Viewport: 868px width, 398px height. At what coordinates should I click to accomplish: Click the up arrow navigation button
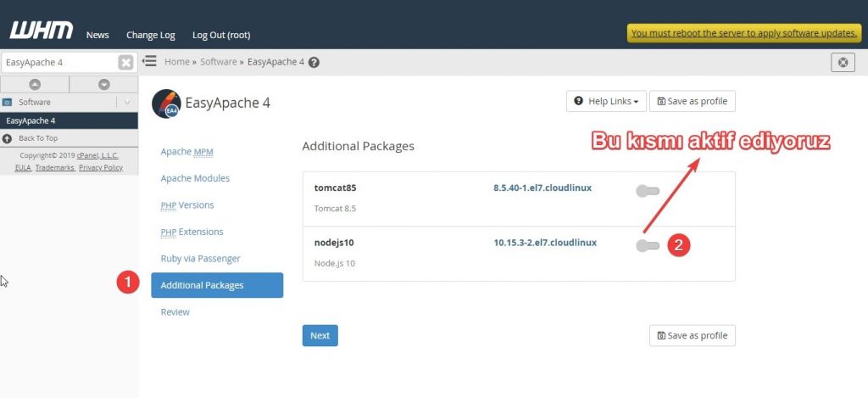click(34, 84)
